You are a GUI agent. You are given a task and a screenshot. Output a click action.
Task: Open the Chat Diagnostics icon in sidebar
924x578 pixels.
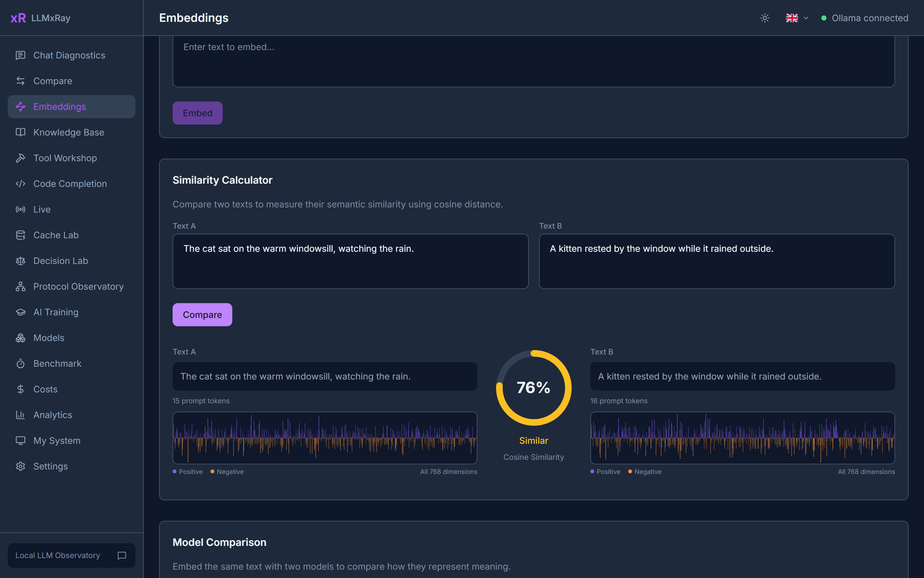pyautogui.click(x=20, y=56)
